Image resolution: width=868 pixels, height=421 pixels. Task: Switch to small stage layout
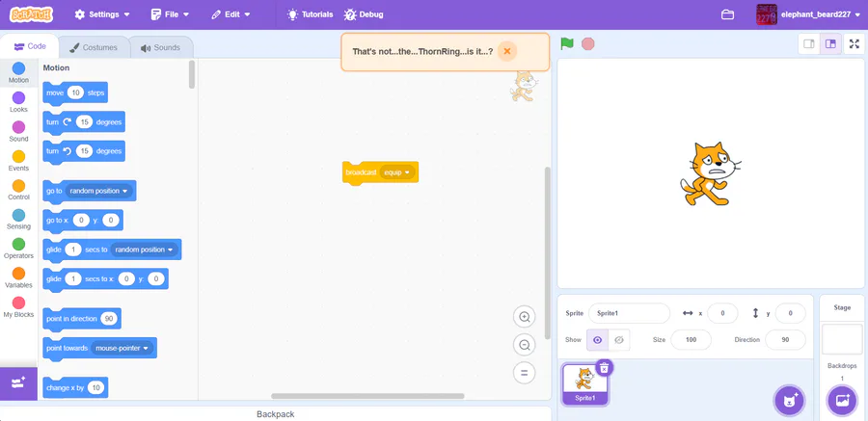[809, 43]
